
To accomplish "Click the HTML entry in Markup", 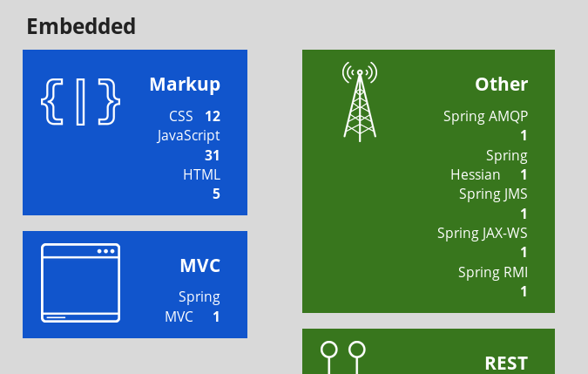I will [201, 174].
